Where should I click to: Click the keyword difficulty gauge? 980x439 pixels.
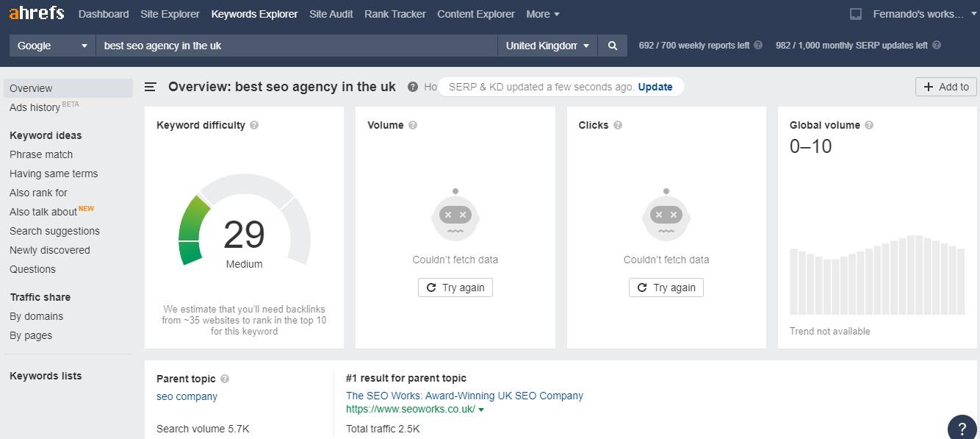(x=244, y=221)
